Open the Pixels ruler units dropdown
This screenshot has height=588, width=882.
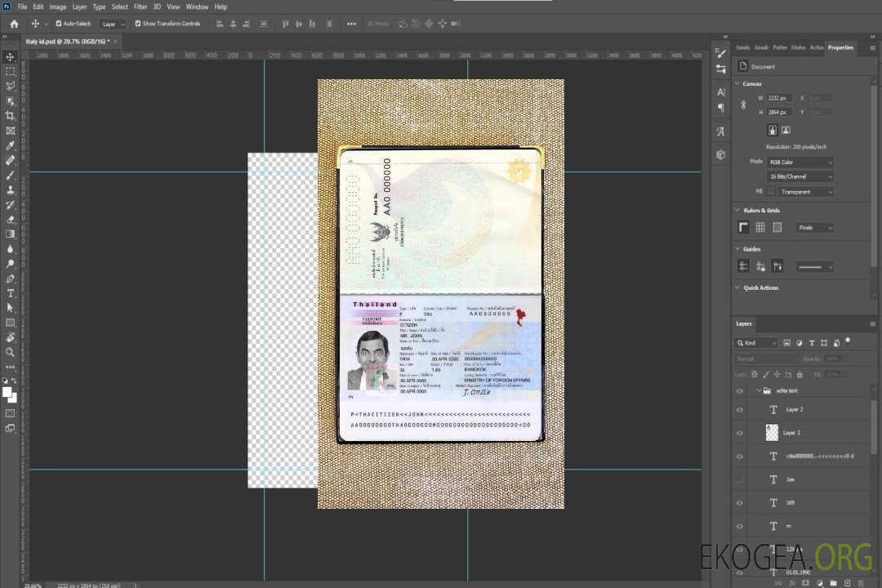814,227
